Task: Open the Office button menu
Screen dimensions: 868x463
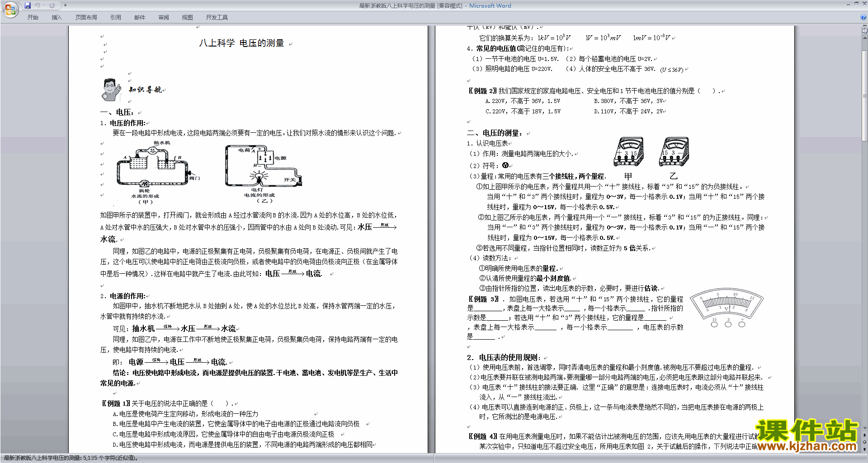Action: coord(10,9)
